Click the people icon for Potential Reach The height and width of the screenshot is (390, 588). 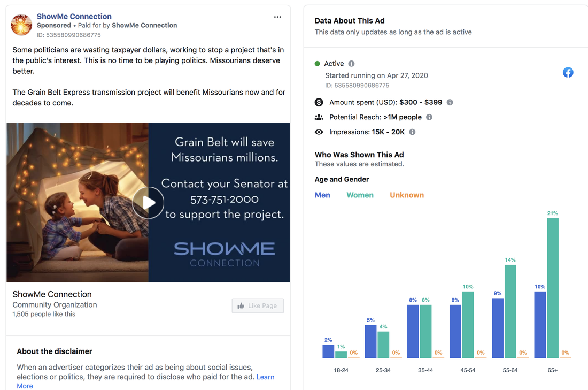[319, 117]
